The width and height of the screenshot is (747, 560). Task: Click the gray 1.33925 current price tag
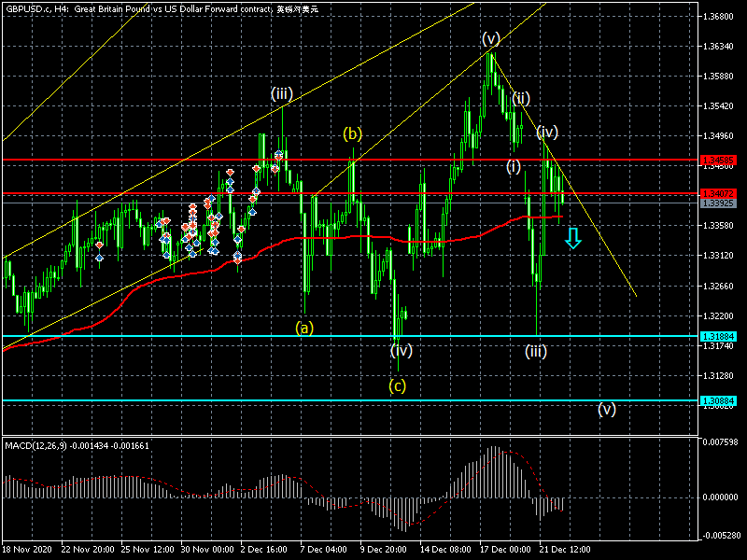[x=718, y=203]
